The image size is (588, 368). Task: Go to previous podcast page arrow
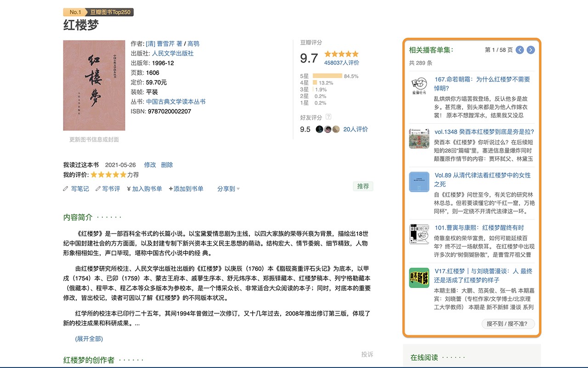click(x=520, y=50)
